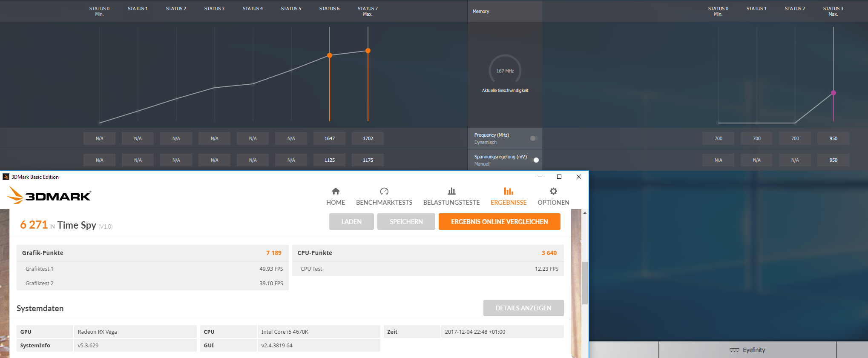Click the Memory section label
The height and width of the screenshot is (358, 868).
point(481,11)
